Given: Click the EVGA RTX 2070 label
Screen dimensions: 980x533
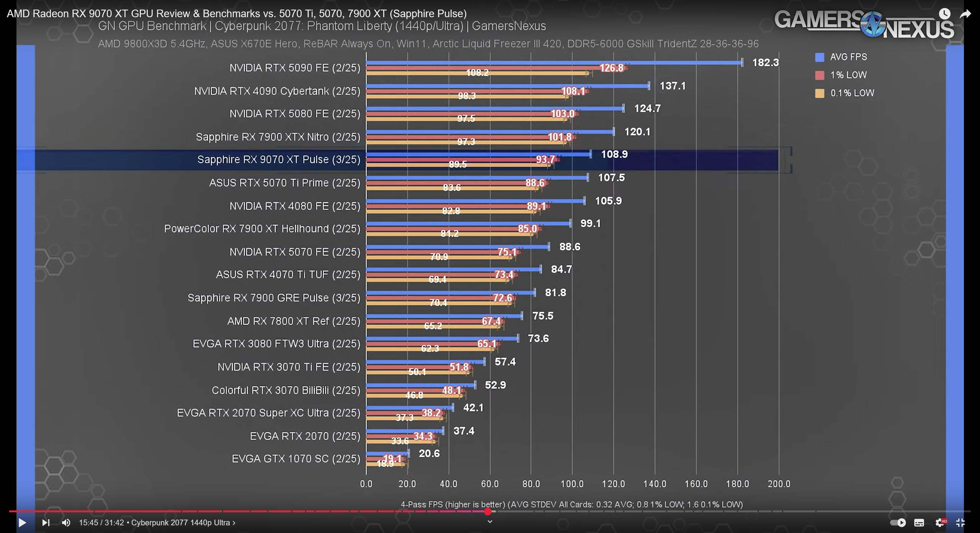Looking at the screenshot, I should tap(305, 436).
